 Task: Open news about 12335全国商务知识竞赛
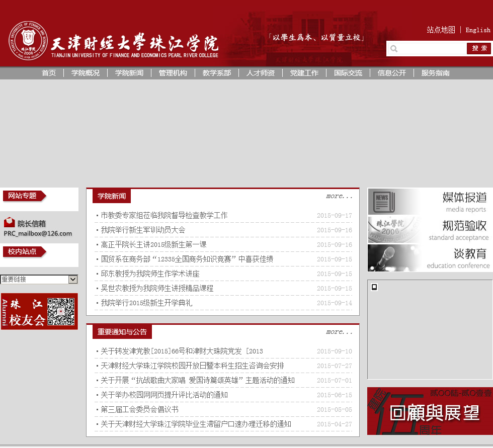187,259
